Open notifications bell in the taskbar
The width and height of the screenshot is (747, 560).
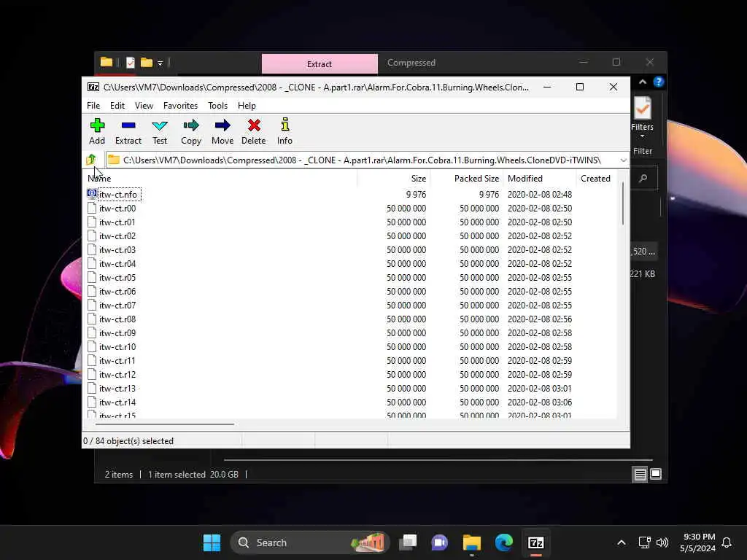tap(727, 542)
